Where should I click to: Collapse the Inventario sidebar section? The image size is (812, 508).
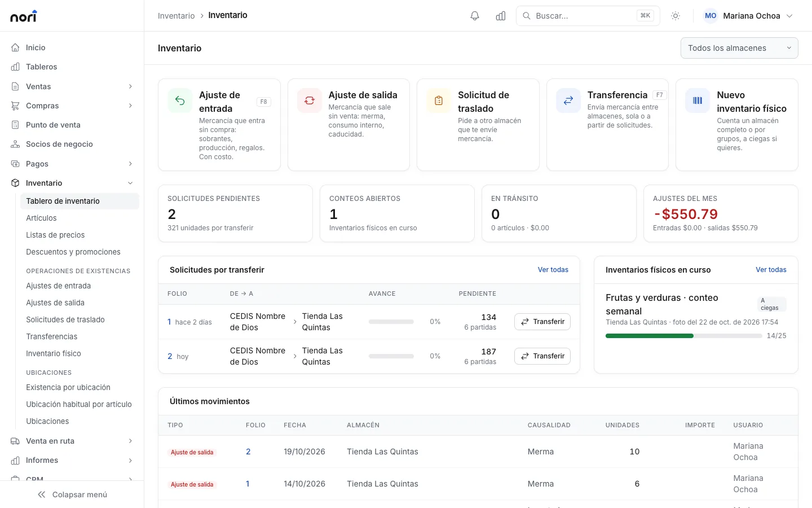72,183
